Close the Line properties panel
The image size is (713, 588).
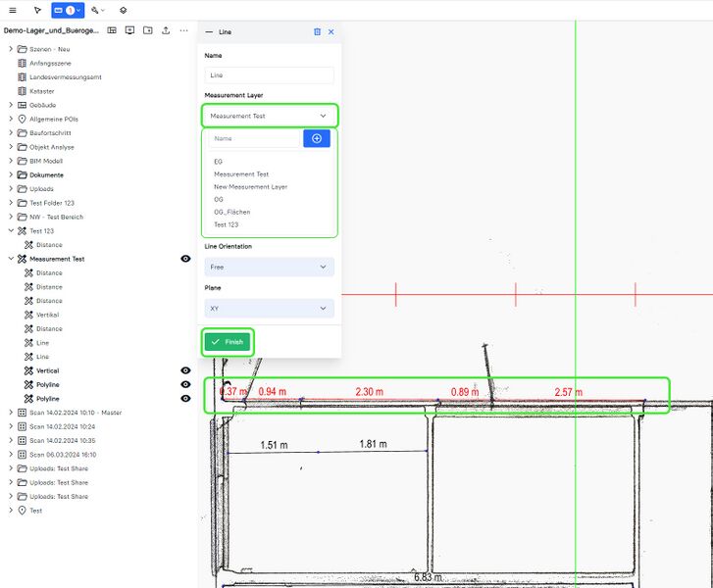(x=331, y=32)
